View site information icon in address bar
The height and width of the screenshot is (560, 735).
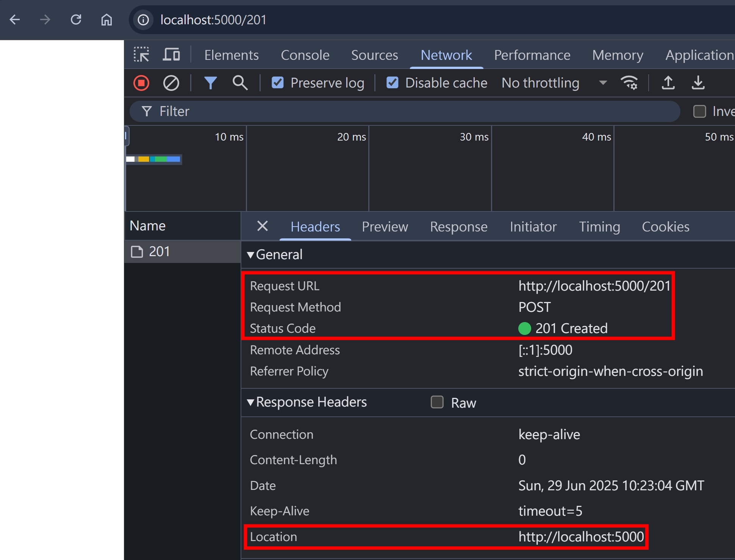pos(143,20)
